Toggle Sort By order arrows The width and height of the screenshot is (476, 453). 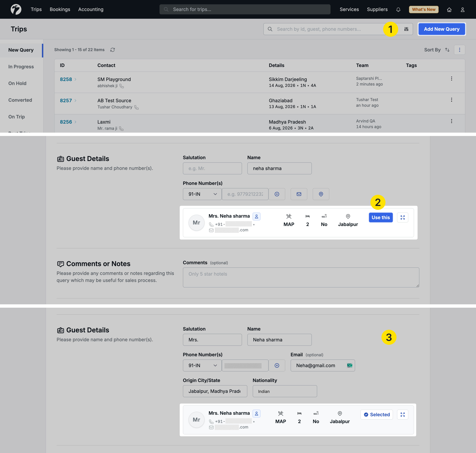pos(447,50)
